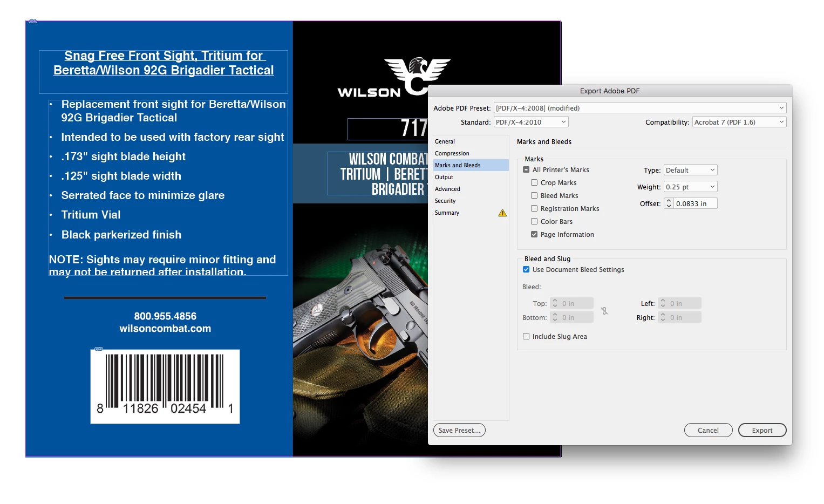Open the Standard PDF/X-4:2010 dropdown
824x504 pixels.
(531, 122)
